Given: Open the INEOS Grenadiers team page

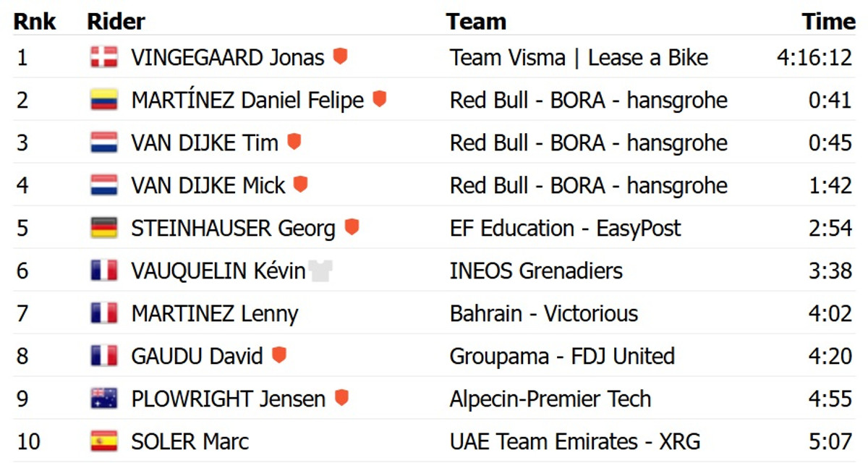Looking at the screenshot, I should click(536, 271).
